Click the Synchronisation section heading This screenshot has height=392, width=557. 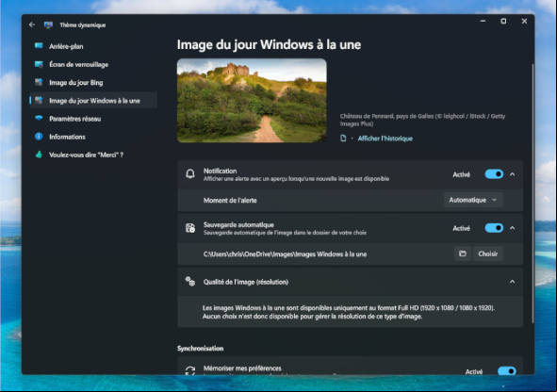pyautogui.click(x=201, y=349)
